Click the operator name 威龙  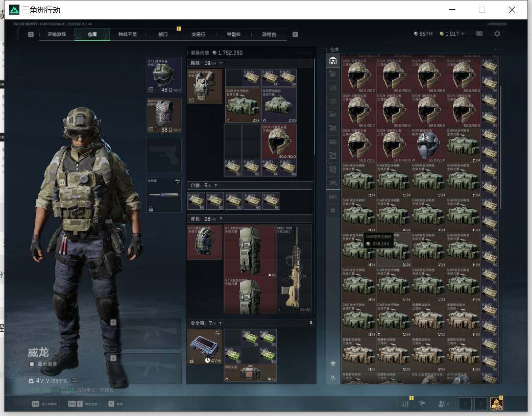click(38, 353)
